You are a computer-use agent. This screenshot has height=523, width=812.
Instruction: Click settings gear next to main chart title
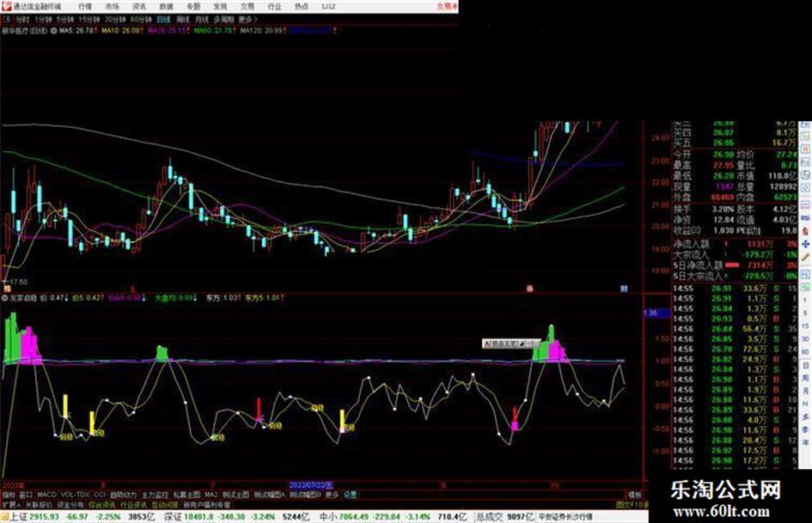[x=53, y=31]
